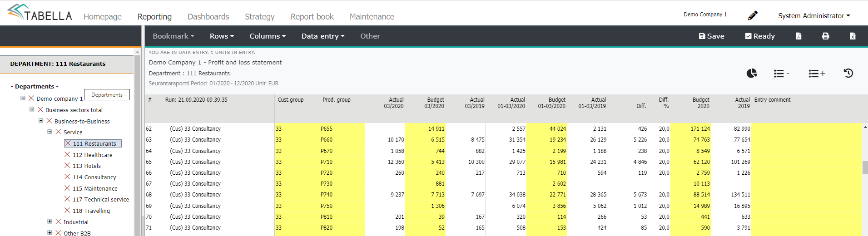Save the data entry
The height and width of the screenshot is (236, 868).
point(711,36)
